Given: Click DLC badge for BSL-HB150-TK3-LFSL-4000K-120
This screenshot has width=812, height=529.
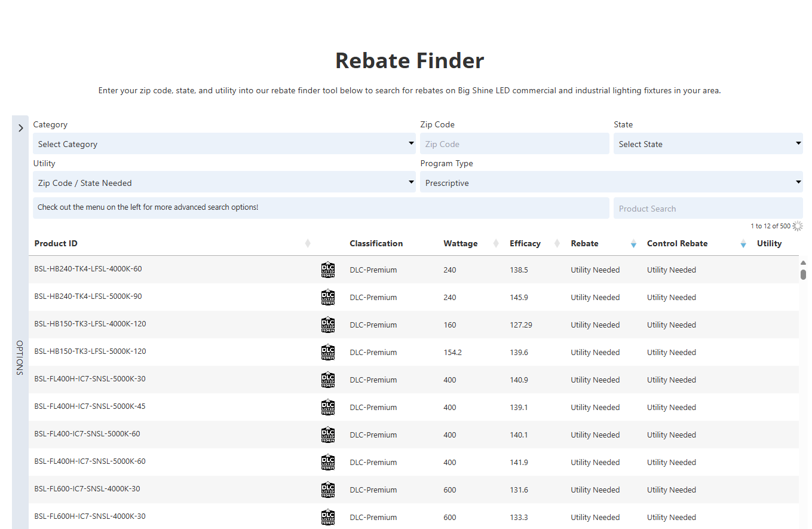Looking at the screenshot, I should tap(328, 325).
